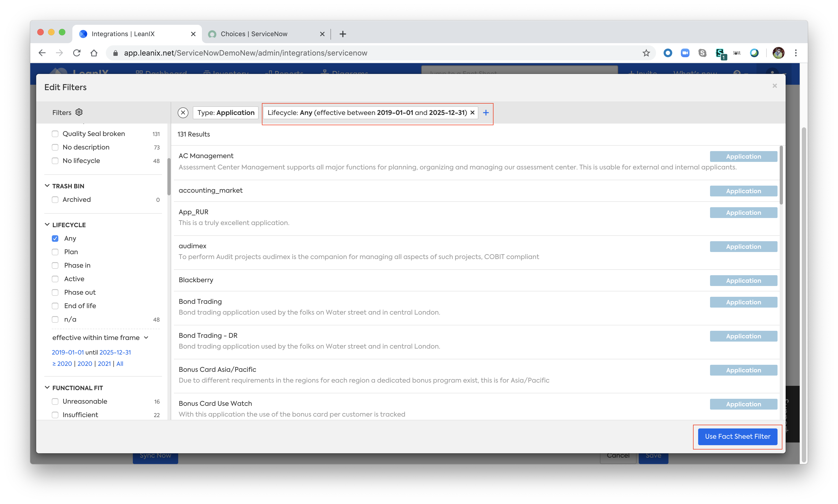Select the All time frame shortcut
Image resolution: width=838 pixels, height=504 pixels.
click(120, 364)
